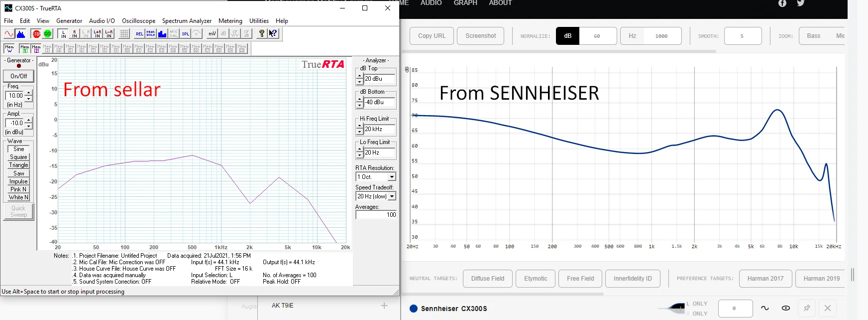Click the Averages input field

click(x=376, y=215)
